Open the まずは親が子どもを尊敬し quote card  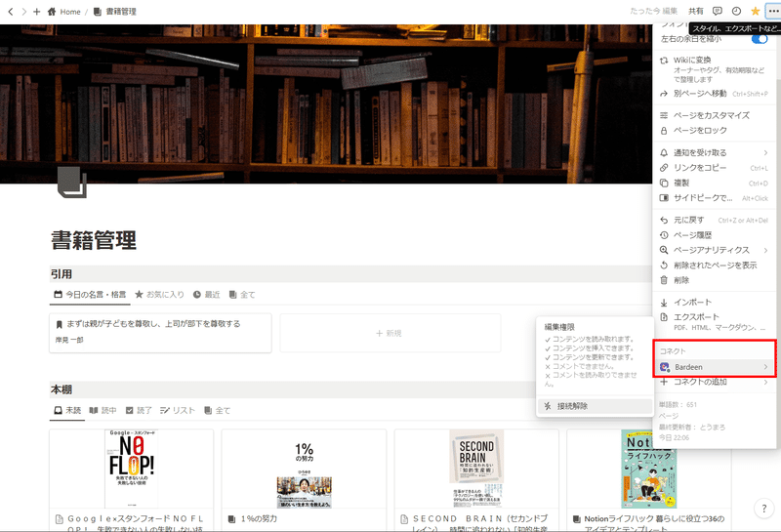160,333
